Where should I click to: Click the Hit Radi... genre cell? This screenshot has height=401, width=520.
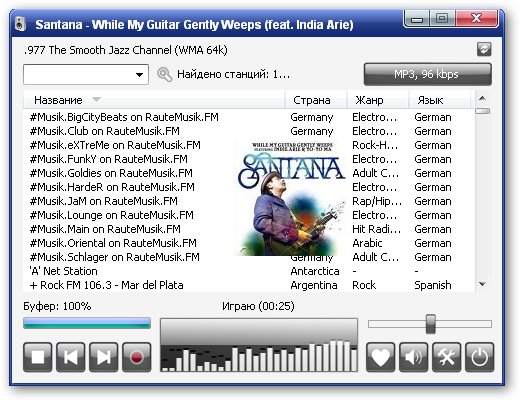point(376,229)
